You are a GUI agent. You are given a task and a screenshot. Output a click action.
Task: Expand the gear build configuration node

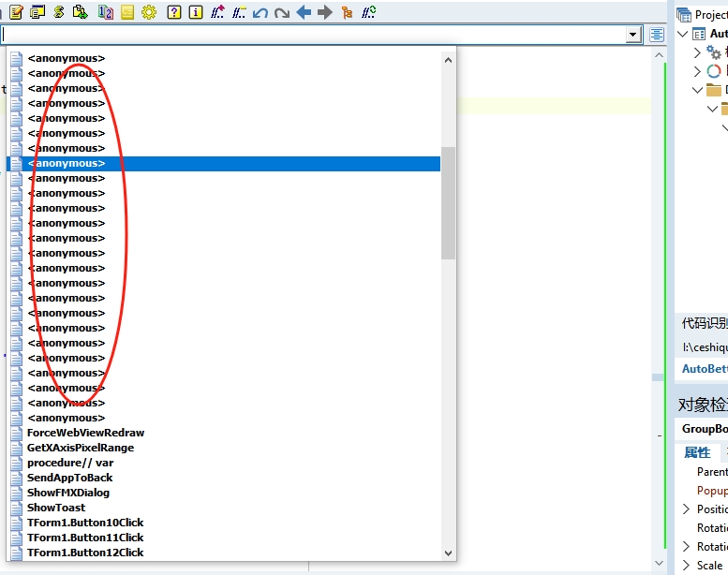click(x=697, y=52)
